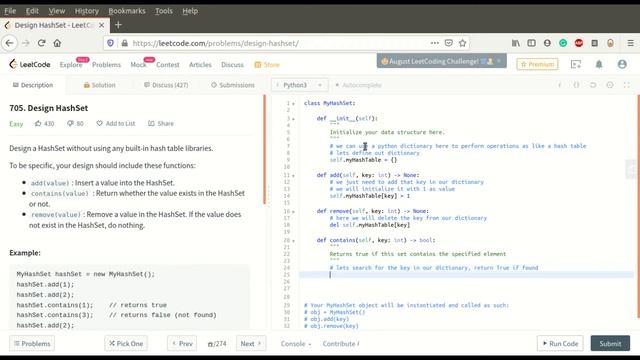Go to the Prev problem
This screenshot has height=360, width=640.
[182, 344]
